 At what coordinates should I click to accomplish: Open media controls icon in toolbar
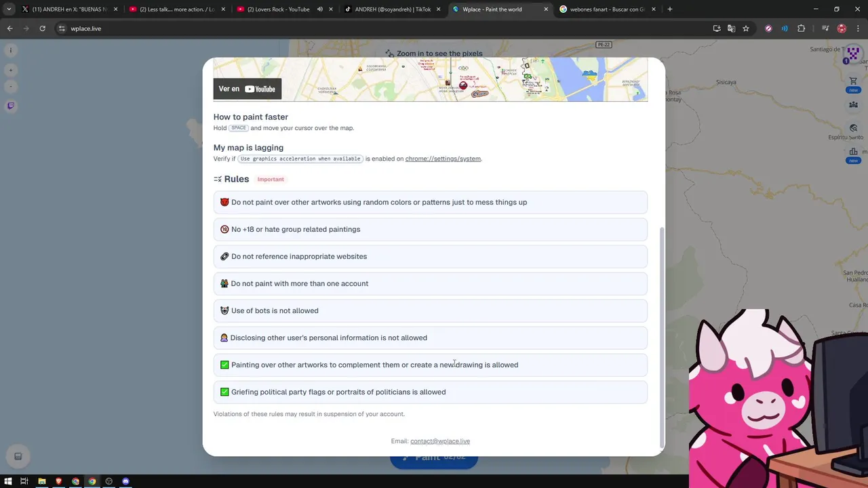coord(825,28)
